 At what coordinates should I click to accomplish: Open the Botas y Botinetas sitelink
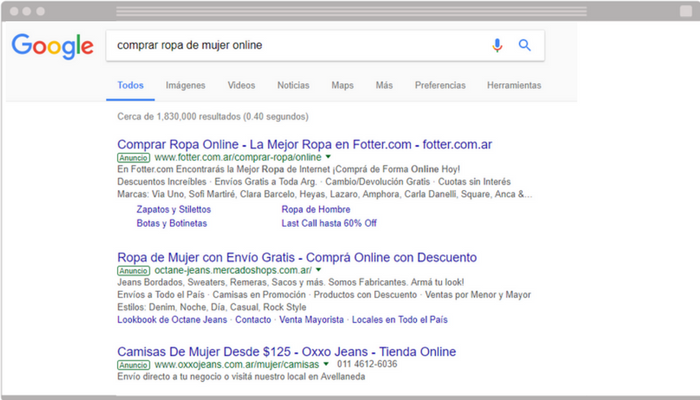pos(172,223)
